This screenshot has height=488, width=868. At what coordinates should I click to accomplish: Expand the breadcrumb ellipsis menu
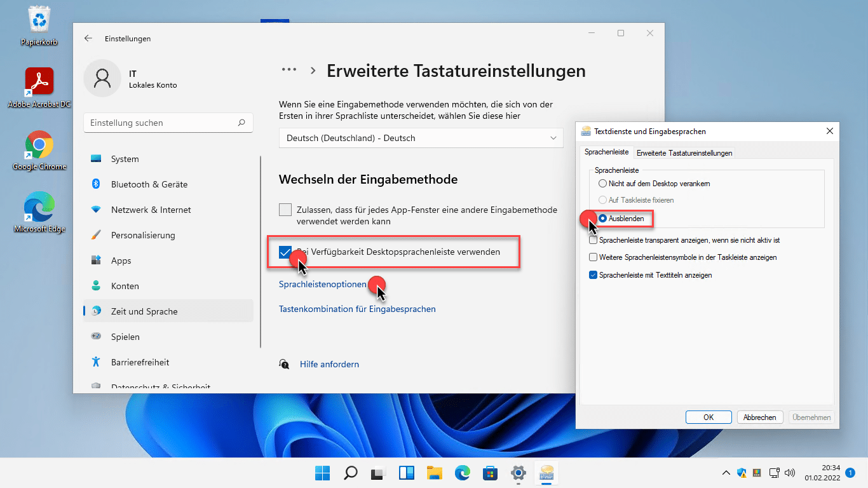289,70
